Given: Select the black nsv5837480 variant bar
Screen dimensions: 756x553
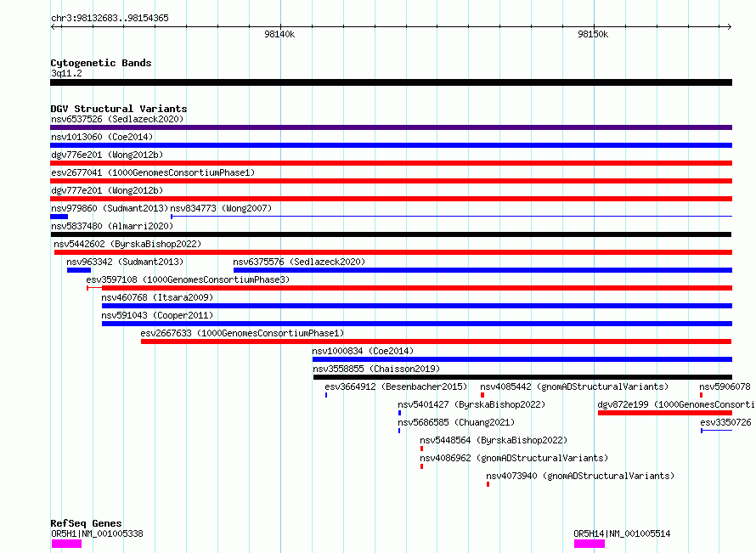Looking at the screenshot, I should pyautogui.click(x=391, y=234).
